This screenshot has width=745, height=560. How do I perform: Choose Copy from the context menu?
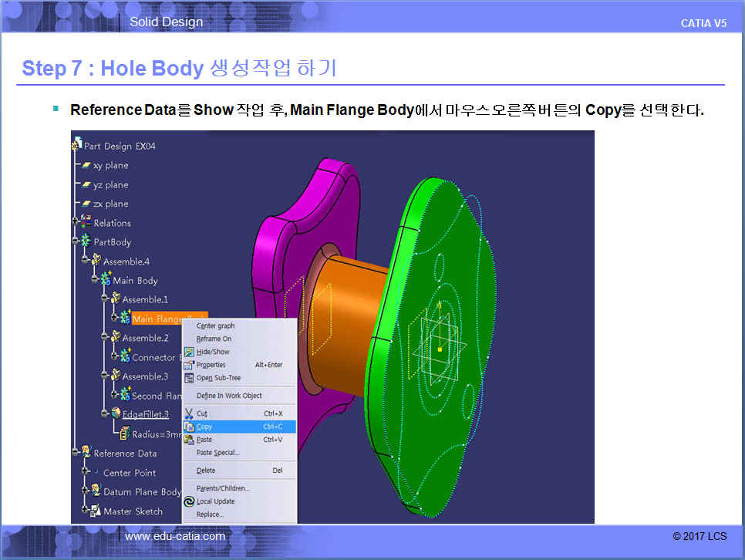coord(204,427)
